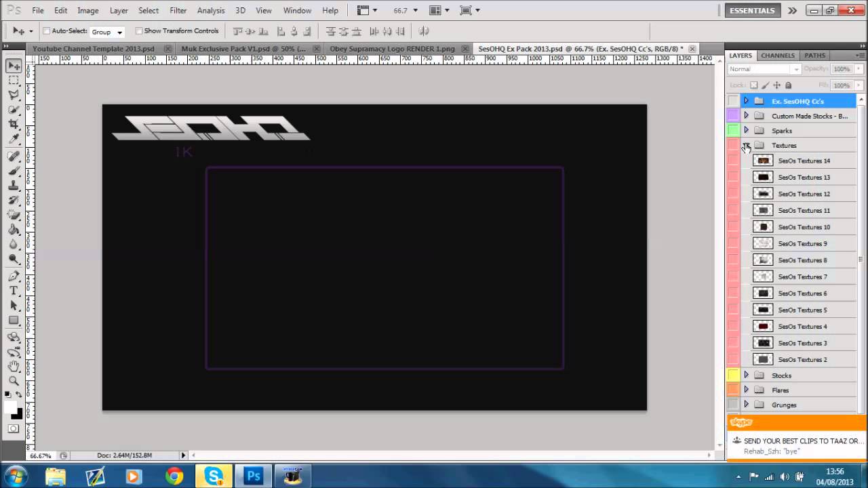This screenshot has width=868, height=488.
Task: Open the Filter menu
Action: pos(178,11)
